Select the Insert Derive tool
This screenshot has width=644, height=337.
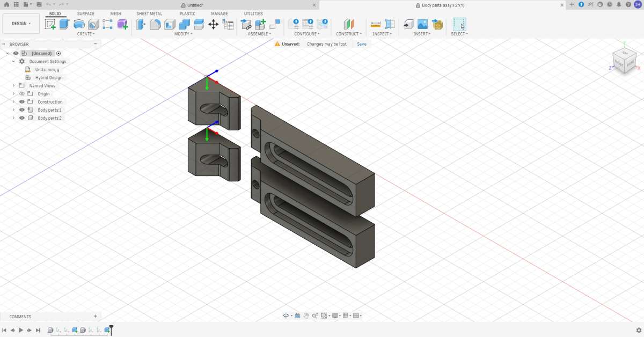(408, 24)
